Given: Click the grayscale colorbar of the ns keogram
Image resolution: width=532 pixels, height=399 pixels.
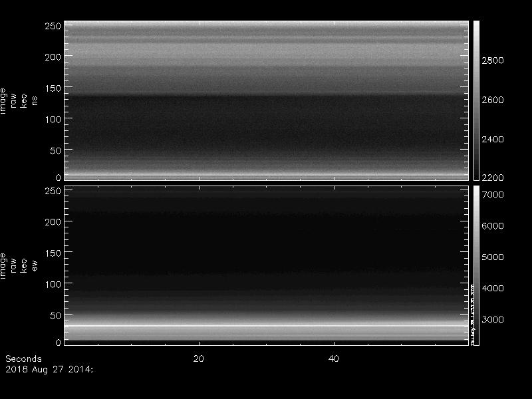Looking at the screenshot, I should 476,100.
